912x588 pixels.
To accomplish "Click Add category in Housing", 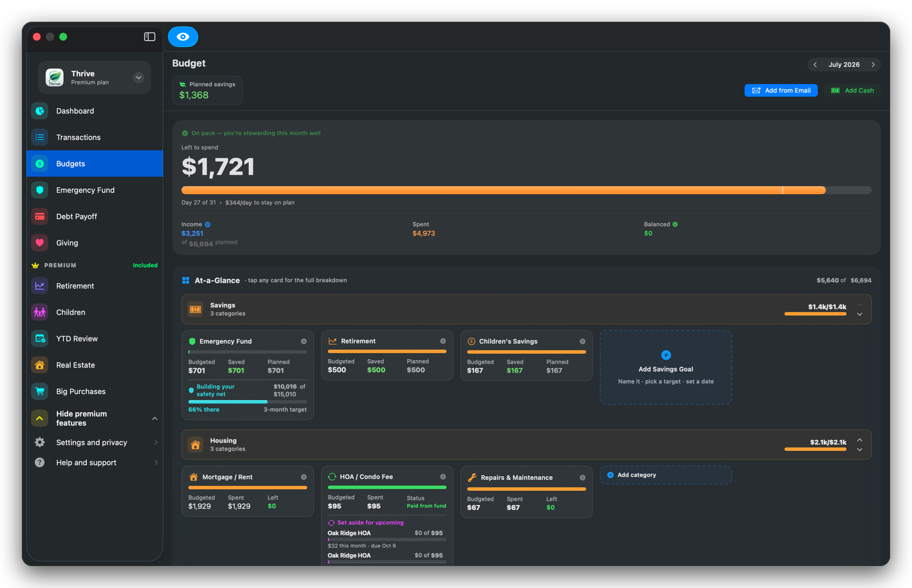I will point(666,475).
